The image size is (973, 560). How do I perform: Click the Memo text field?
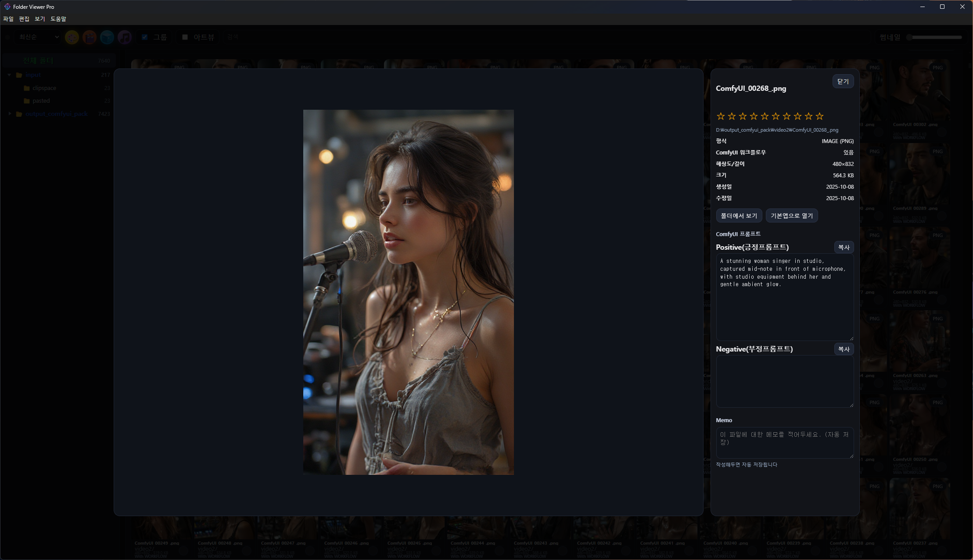coord(784,442)
